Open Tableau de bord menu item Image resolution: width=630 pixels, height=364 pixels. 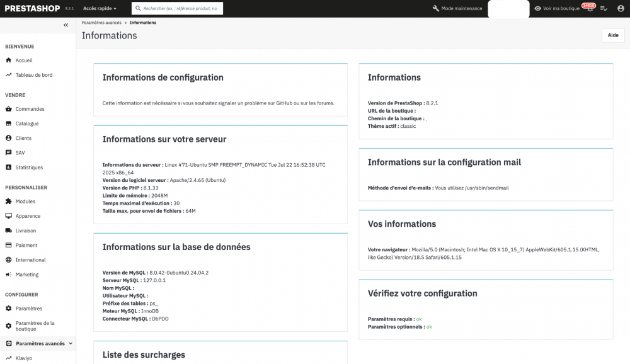[34, 75]
